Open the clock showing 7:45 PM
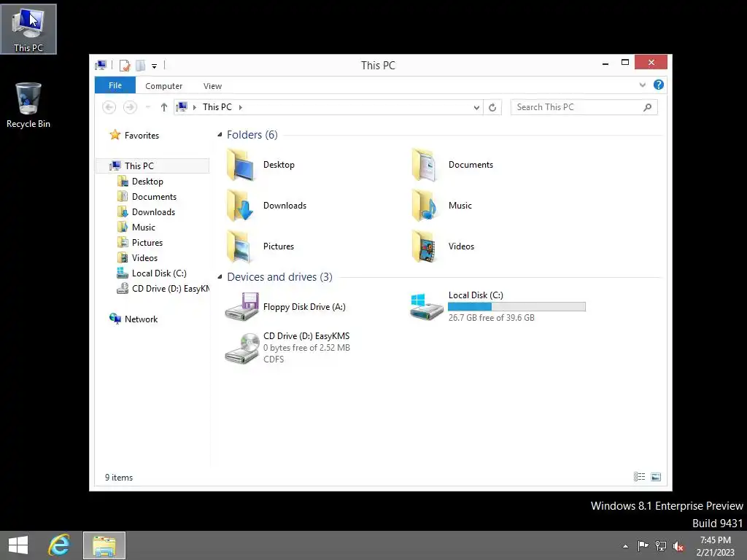 pyautogui.click(x=715, y=545)
